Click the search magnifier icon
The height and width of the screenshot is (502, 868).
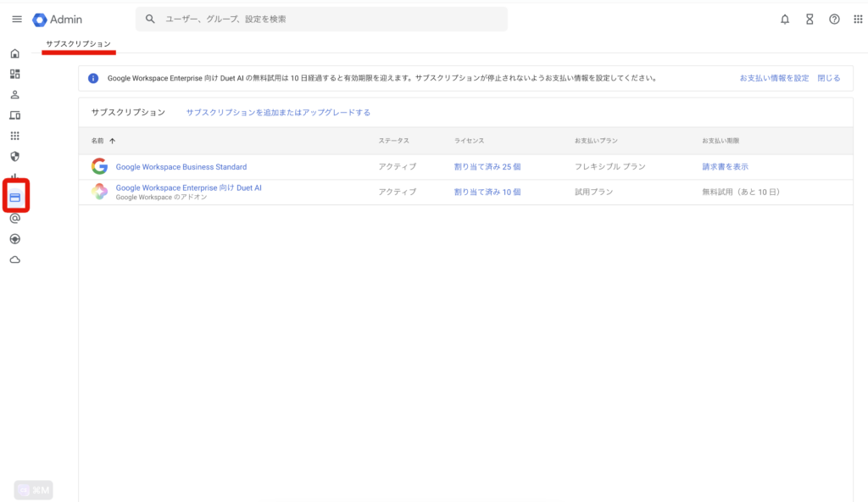150,19
